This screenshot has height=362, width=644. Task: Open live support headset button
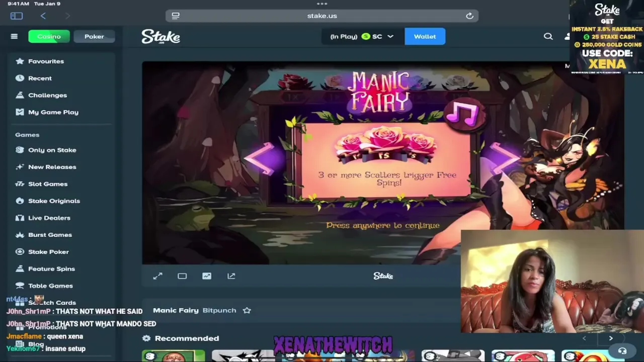pyautogui.click(x=622, y=351)
